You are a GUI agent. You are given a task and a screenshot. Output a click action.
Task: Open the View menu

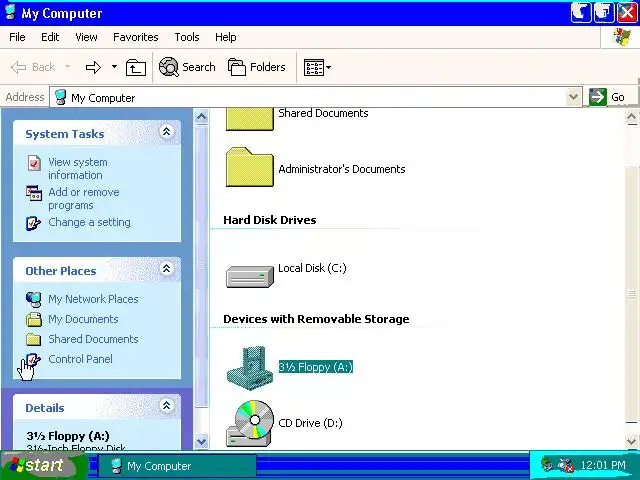tap(86, 37)
